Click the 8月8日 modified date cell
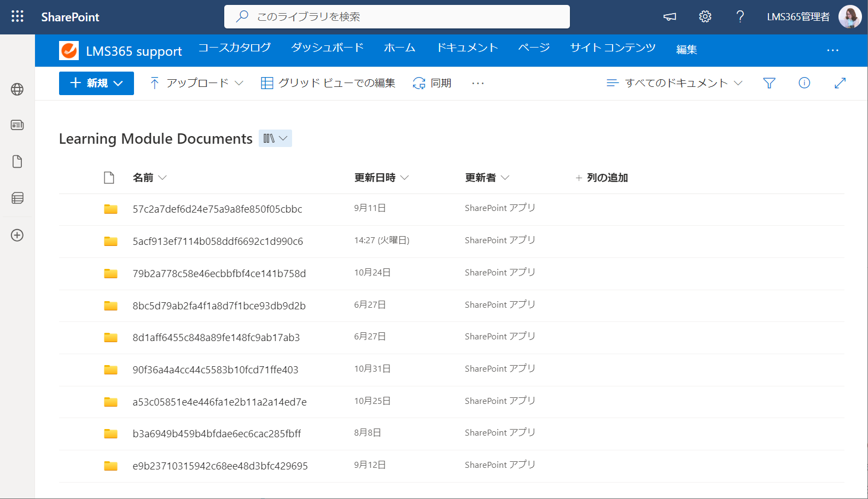Image resolution: width=868 pixels, height=499 pixels. coord(368,432)
